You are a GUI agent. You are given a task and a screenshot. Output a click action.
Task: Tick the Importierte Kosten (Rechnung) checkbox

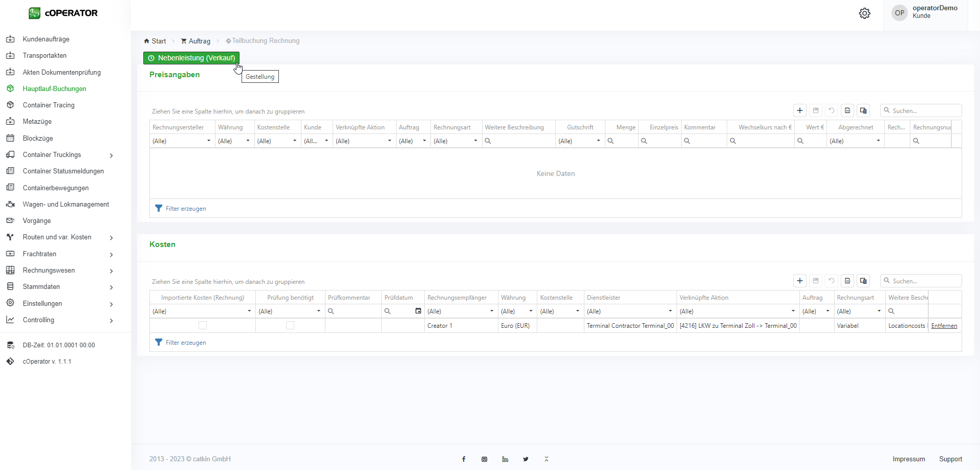(203, 325)
